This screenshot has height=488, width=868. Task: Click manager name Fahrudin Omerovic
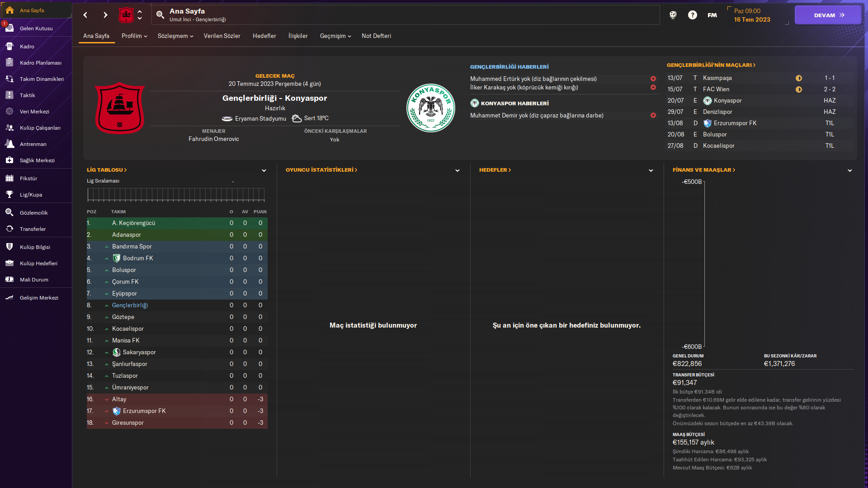(x=214, y=139)
